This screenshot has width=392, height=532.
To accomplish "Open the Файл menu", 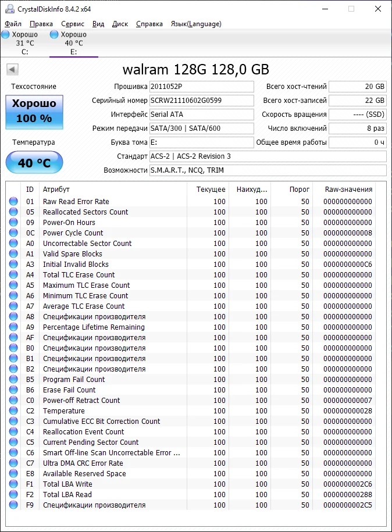I will coord(13,24).
